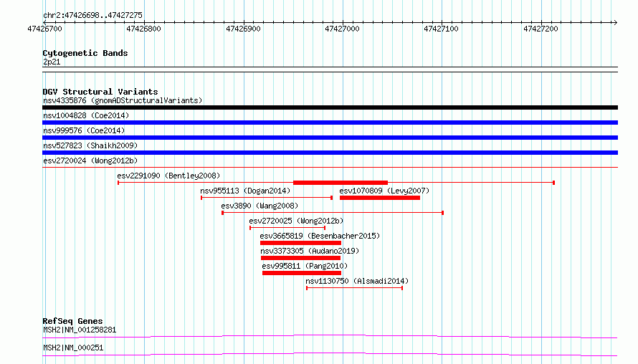Click the nsv1130750 thin red feature line
Viewport: 638px width, 364px height.
tap(354, 288)
